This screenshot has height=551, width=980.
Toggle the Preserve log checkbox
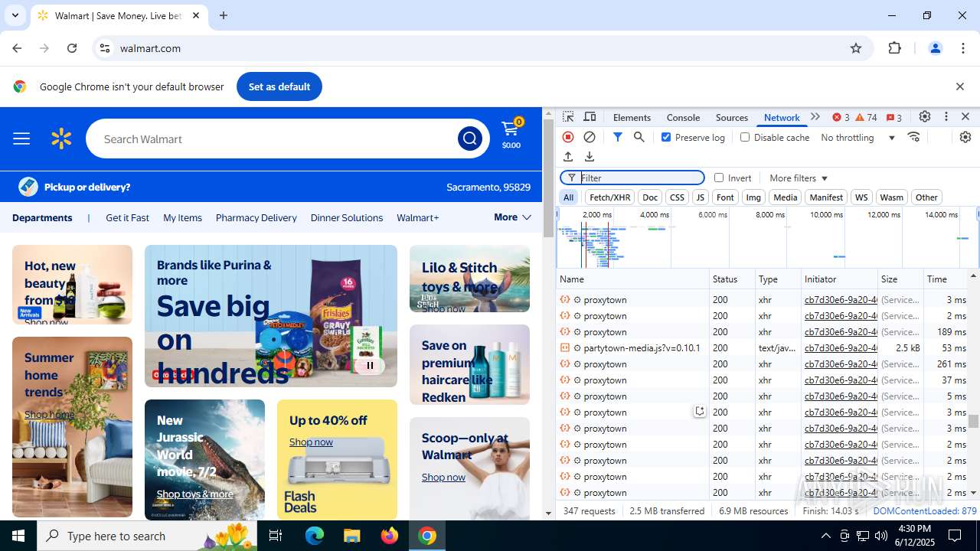(666, 137)
